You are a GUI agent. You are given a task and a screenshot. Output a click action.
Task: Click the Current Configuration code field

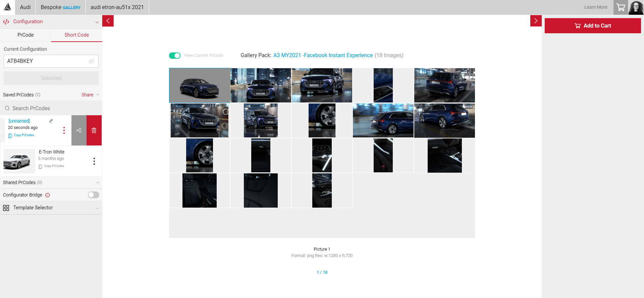click(51, 61)
